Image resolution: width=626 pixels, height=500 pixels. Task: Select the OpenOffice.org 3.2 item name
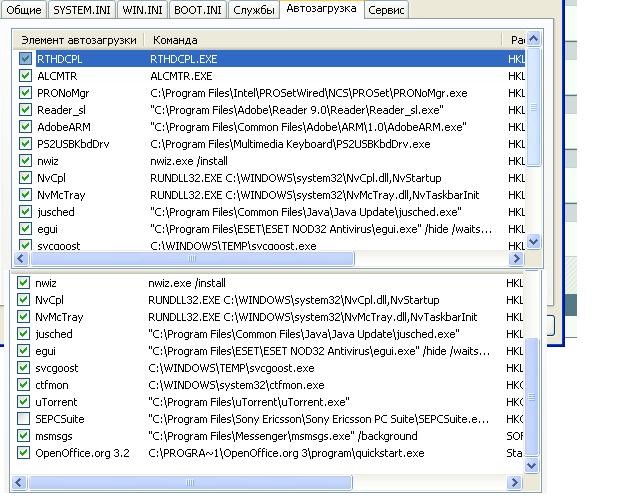(82, 453)
